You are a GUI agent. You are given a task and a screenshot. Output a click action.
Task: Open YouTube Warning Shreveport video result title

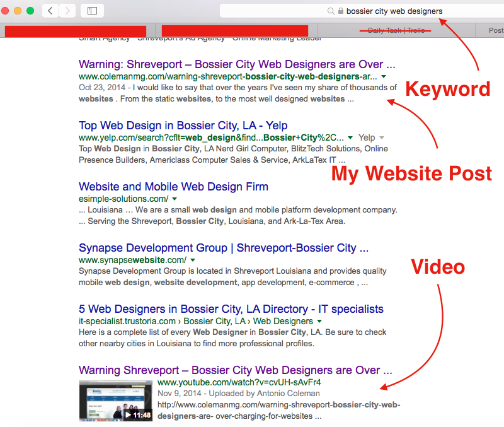tap(235, 370)
